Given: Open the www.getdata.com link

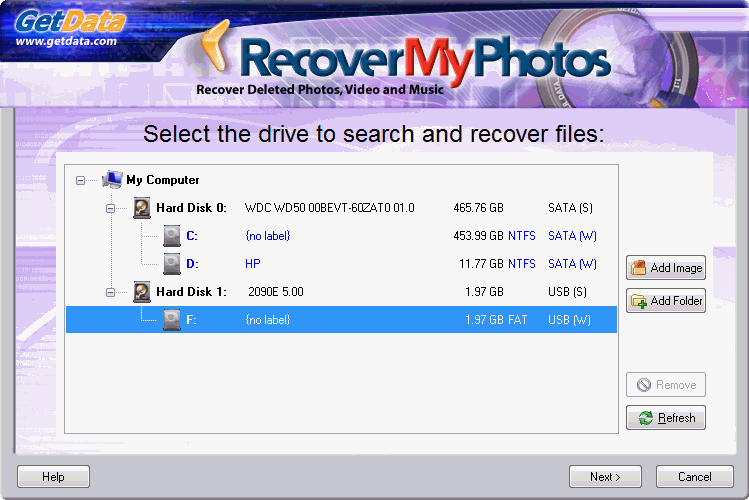Looking at the screenshot, I should [66, 41].
